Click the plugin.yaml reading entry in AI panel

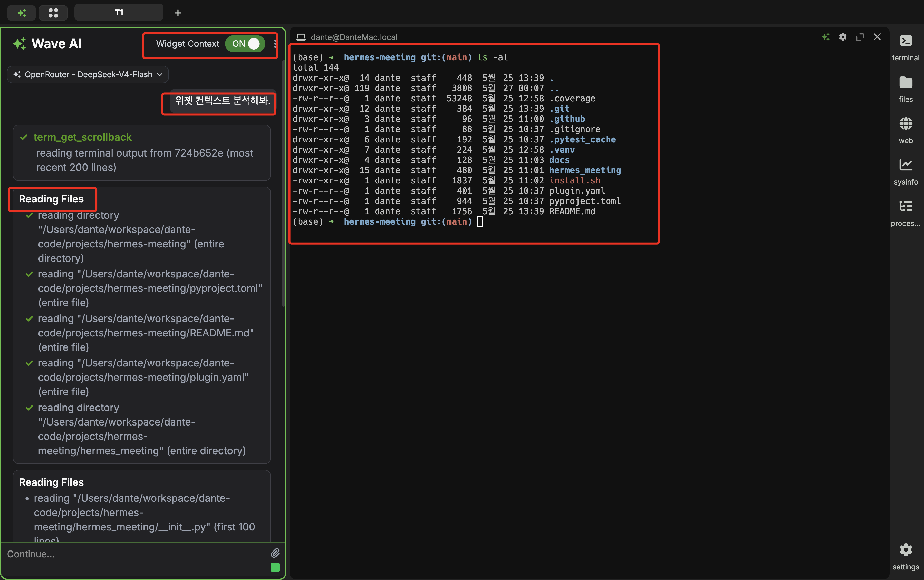point(143,377)
